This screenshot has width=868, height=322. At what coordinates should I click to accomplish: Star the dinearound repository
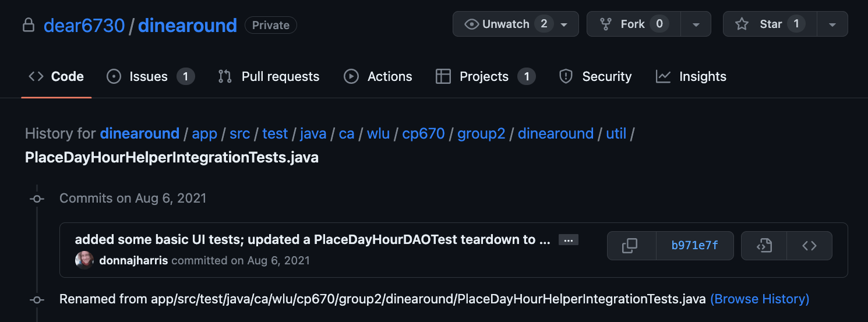pos(770,24)
